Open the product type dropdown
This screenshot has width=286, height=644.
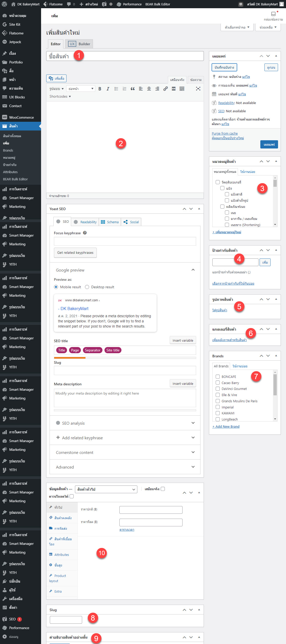[x=106, y=489]
